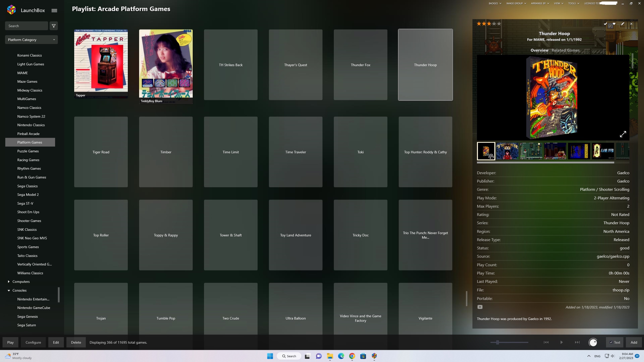The height and width of the screenshot is (362, 644).
Task: Rate Thunder Hoop two stars
Action: click(484, 24)
